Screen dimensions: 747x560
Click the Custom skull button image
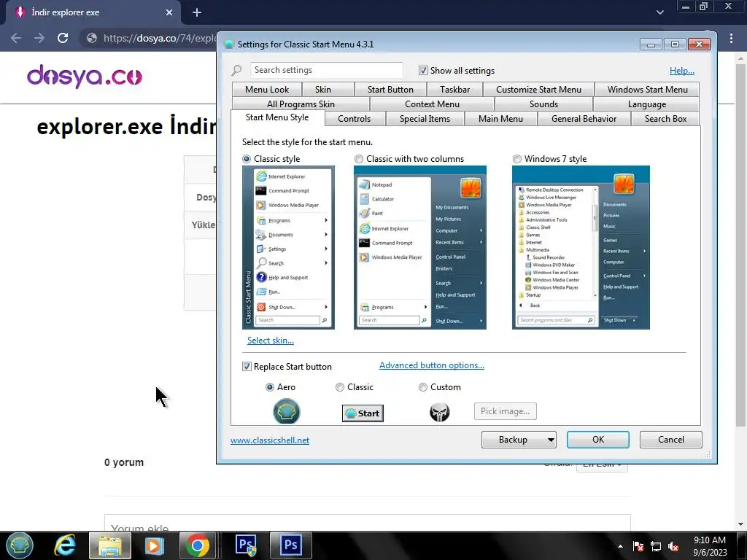point(439,412)
